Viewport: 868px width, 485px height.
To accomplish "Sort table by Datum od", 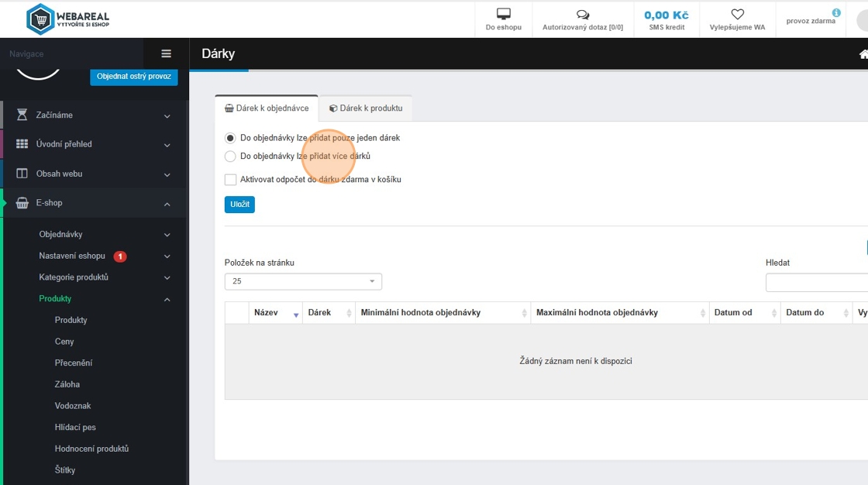I will [x=745, y=313].
